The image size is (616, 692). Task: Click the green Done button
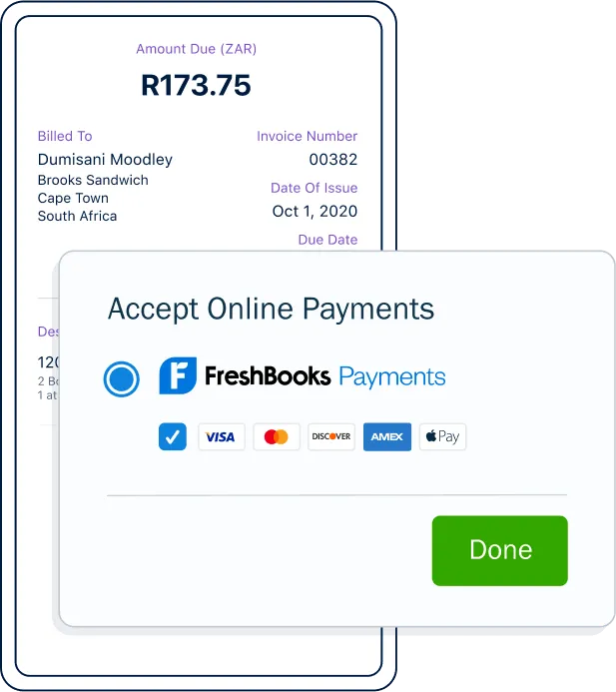pyautogui.click(x=499, y=550)
